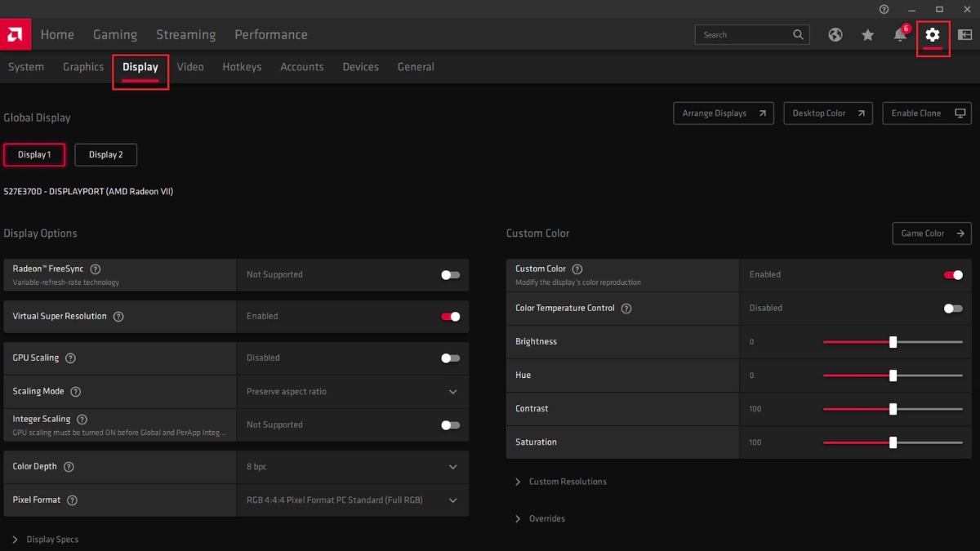Open the help icon in the title bar
This screenshot has width=980, height=551.
[x=884, y=9]
